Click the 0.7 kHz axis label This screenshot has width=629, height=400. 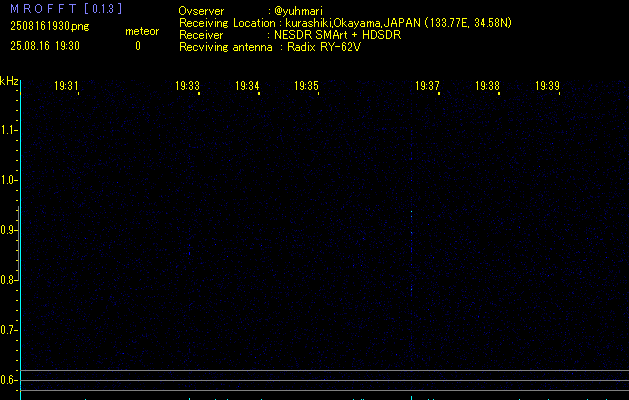(7, 330)
